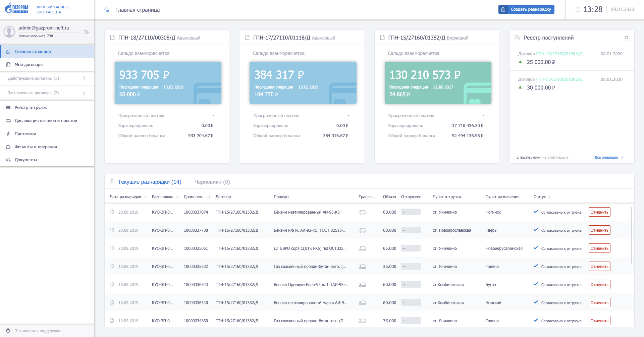Click the logout icon next to admin email

pyautogui.click(x=86, y=32)
